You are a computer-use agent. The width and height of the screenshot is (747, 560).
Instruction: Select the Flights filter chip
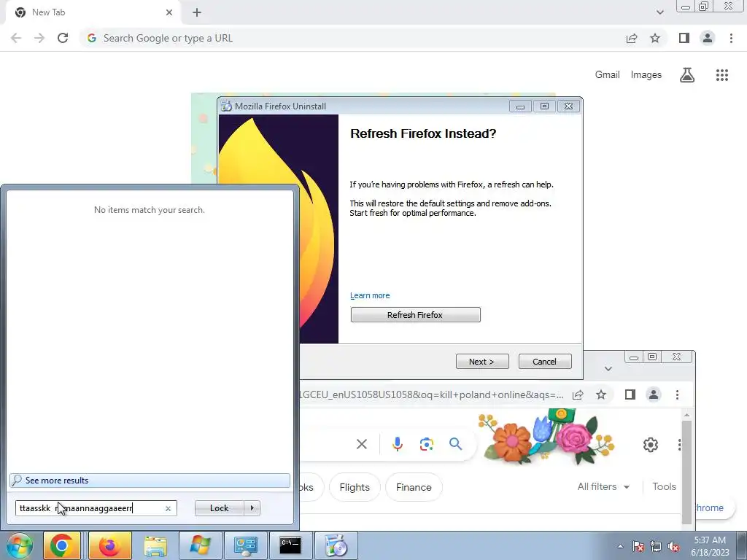[355, 487]
